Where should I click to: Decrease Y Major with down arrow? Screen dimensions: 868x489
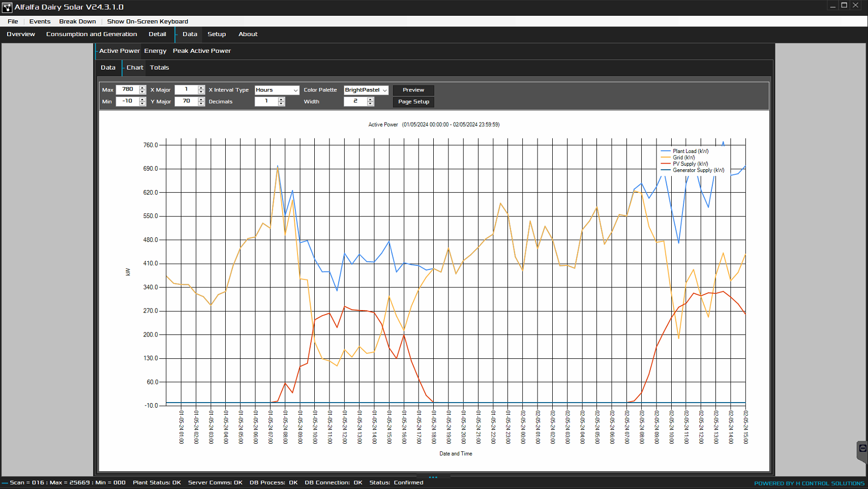201,104
